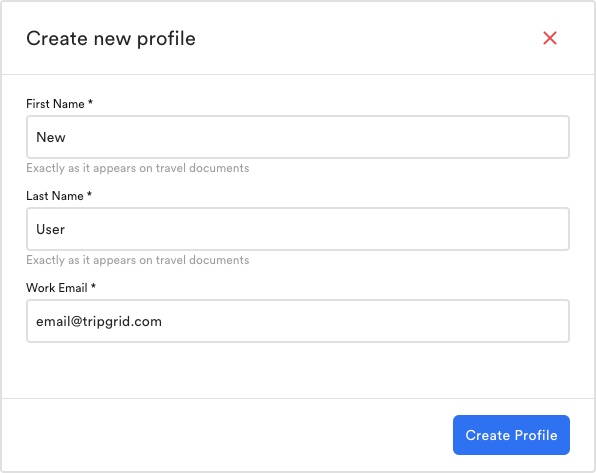This screenshot has height=473, width=596.
Task: Focus the Last Name input field
Action: 298,229
